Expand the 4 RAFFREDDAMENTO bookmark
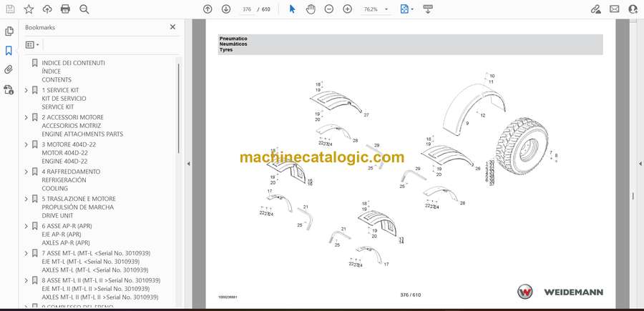The image size is (644, 311). [x=26, y=172]
